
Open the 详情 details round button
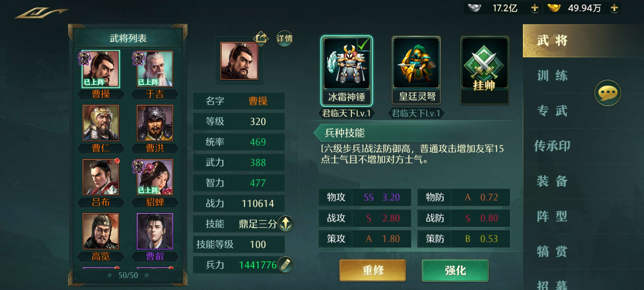pyautogui.click(x=284, y=39)
